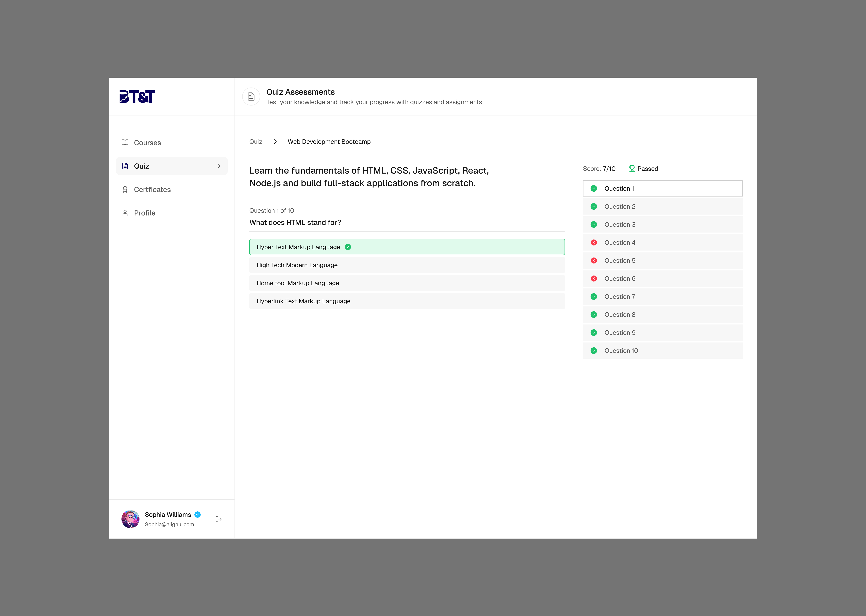
Task: Click the Quiz breadcrumb link
Action: click(x=256, y=142)
